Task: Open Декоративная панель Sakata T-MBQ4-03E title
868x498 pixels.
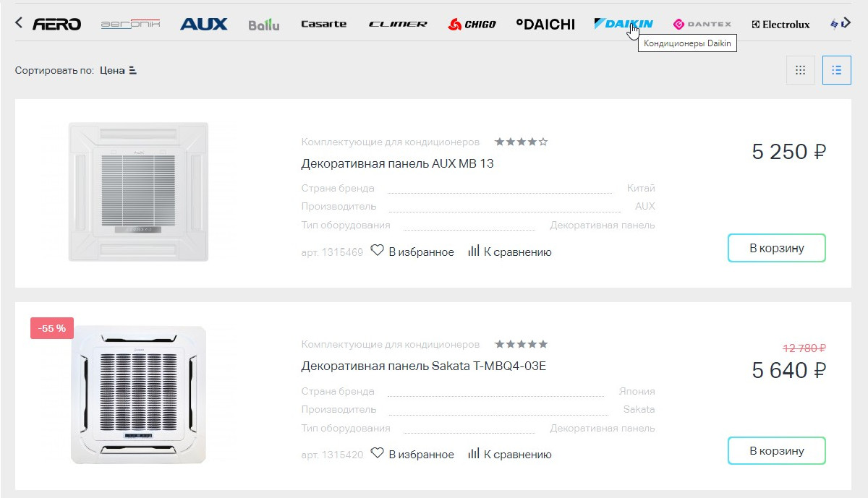Action: tap(423, 366)
